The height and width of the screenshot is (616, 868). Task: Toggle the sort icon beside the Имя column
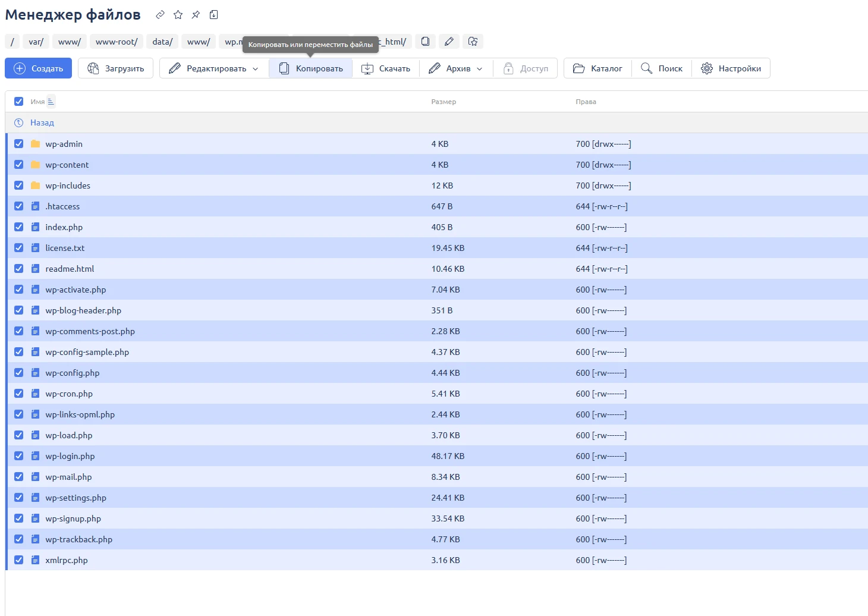51,102
